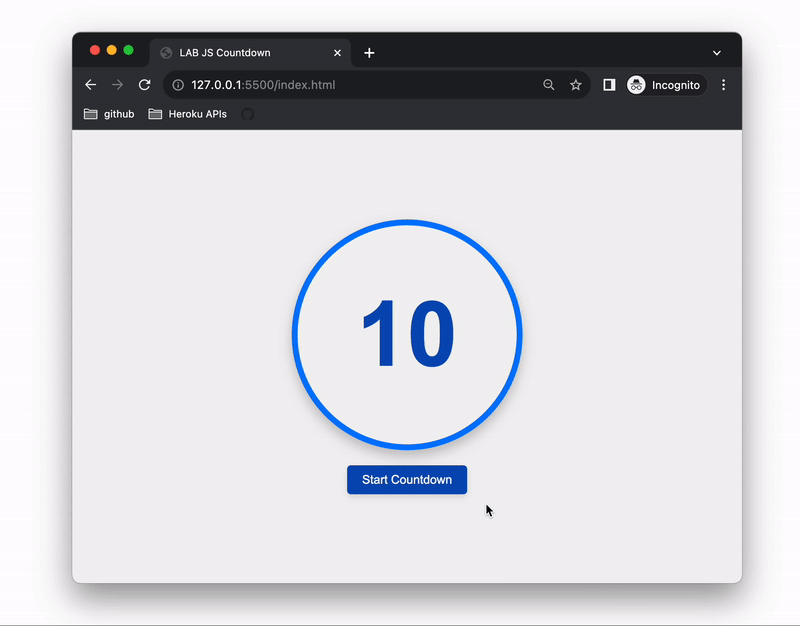800x626 pixels.
Task: Close the LAB JS Countdown tab
Action: (x=337, y=53)
